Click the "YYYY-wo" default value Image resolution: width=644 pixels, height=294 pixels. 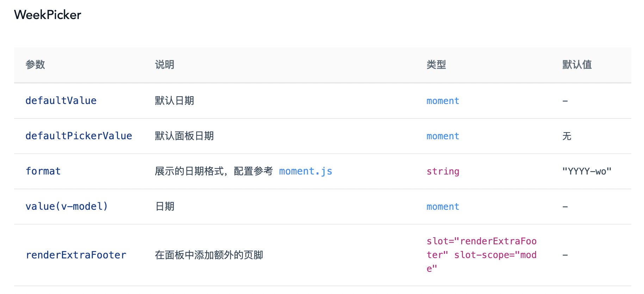click(587, 172)
